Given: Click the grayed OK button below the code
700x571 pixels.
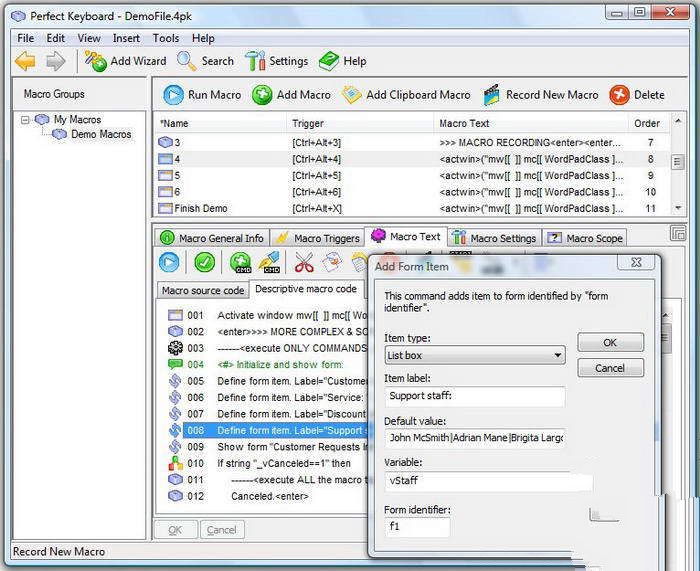Looking at the screenshot, I should [x=175, y=530].
